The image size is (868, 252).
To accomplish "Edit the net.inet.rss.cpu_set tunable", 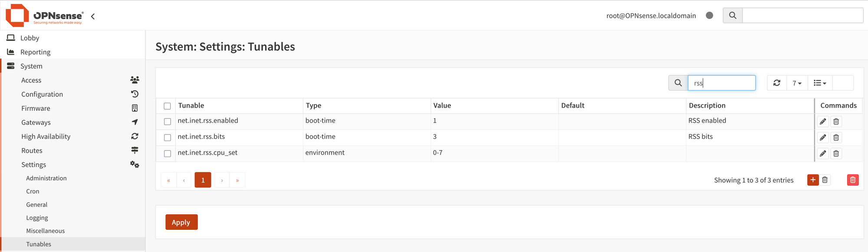I will (x=822, y=154).
